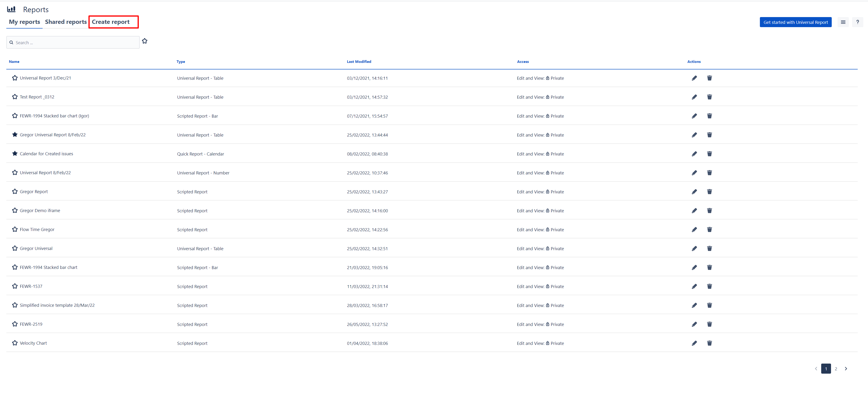Click pencil icon for Calendar for Created issues
The width and height of the screenshot is (868, 408).
pyautogui.click(x=694, y=154)
